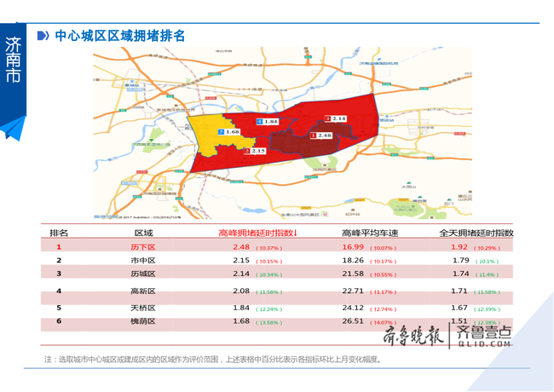Click the value 2.08 for 高新区
The image size is (554, 392).
click(x=241, y=291)
